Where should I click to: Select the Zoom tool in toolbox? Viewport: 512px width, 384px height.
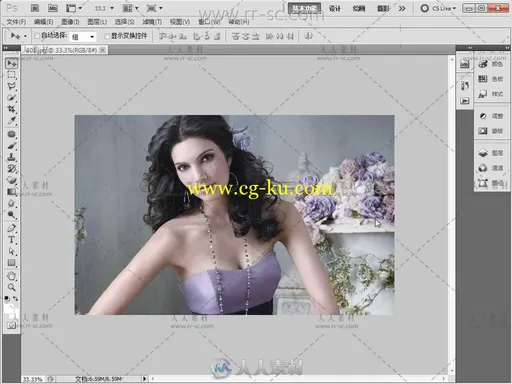tap(12, 287)
